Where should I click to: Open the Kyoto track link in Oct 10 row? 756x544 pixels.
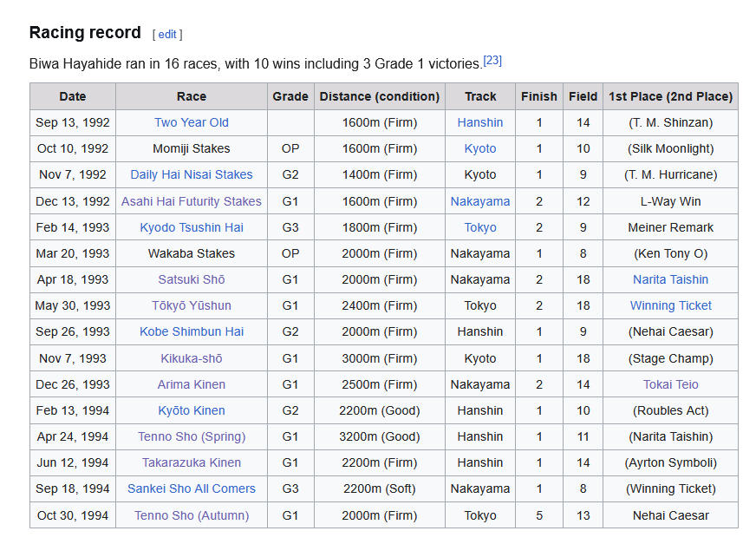480,148
